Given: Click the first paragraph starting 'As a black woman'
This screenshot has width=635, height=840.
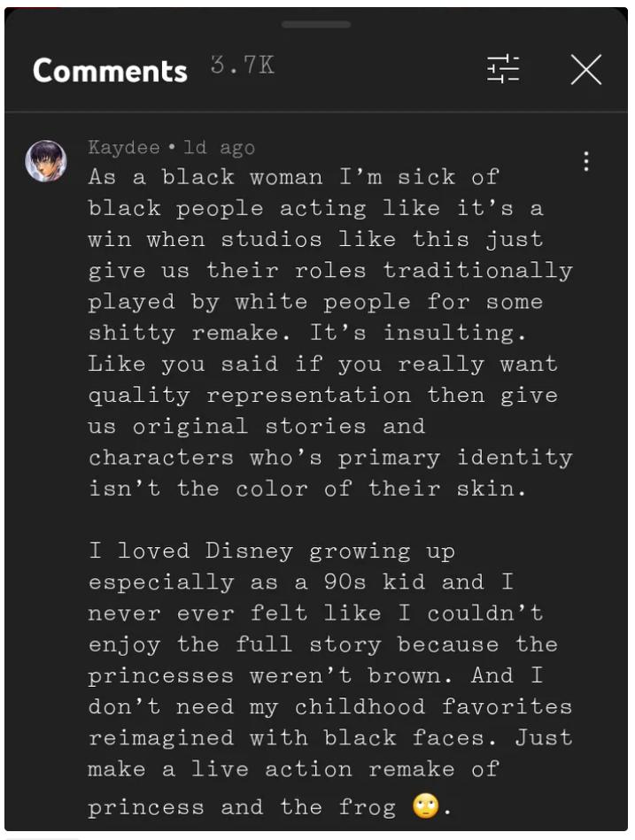Looking at the screenshot, I should pos(329,332).
